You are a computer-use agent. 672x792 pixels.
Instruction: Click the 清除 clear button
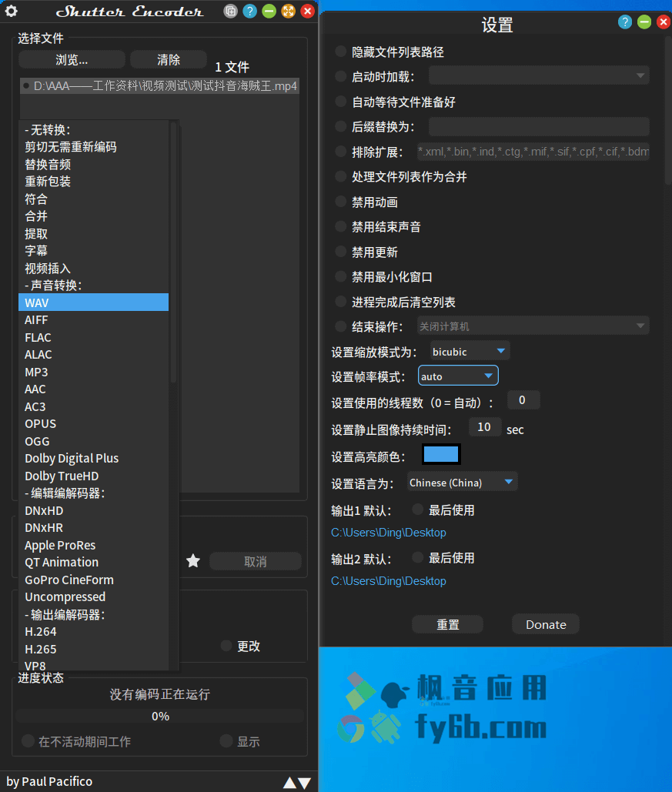point(169,59)
